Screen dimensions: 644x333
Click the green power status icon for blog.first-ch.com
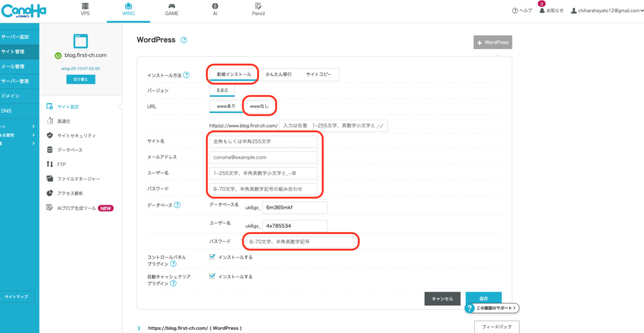pos(58,56)
